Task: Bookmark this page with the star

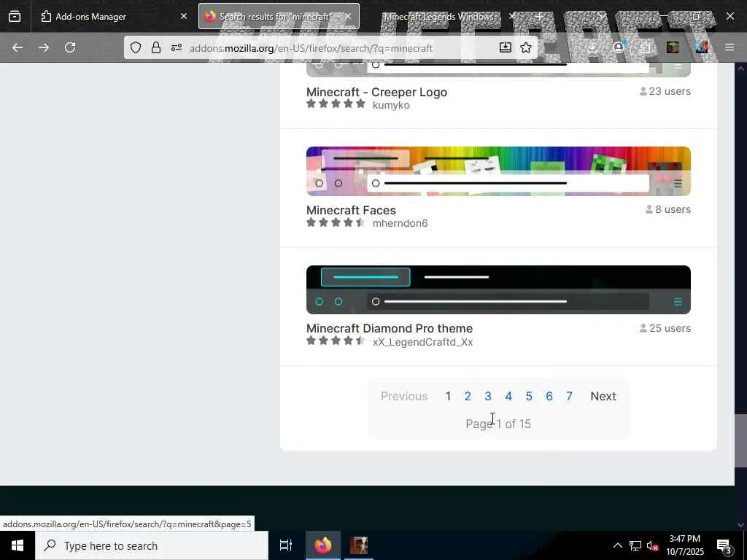Action: (526, 47)
